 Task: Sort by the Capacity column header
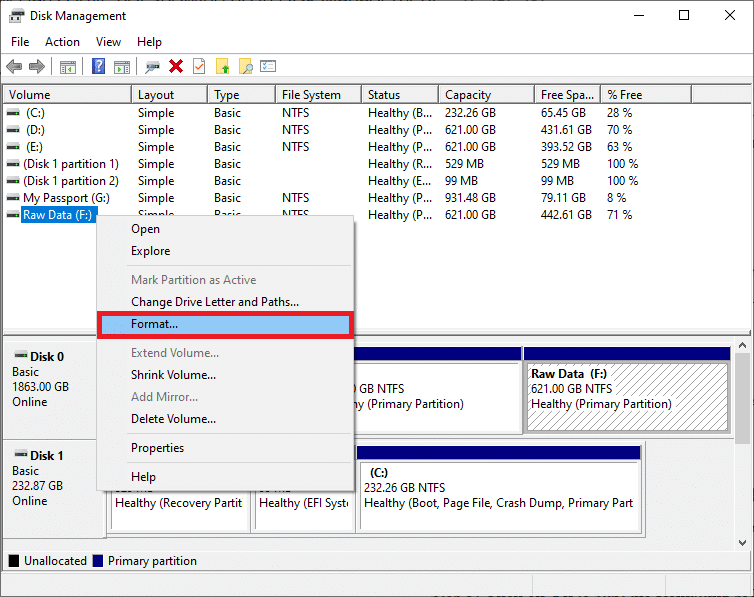(x=467, y=95)
